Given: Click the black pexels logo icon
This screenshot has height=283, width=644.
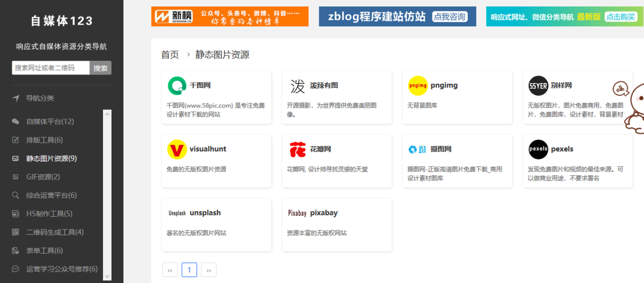Looking at the screenshot, I should tap(538, 149).
